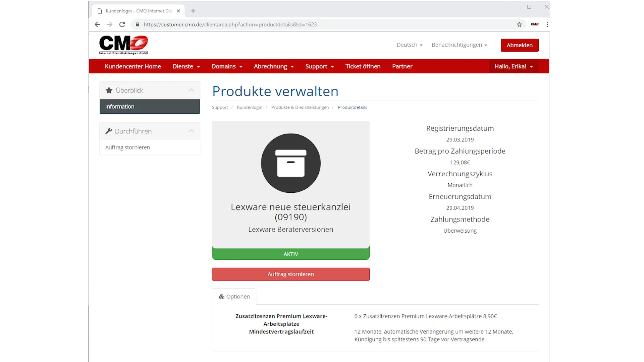Screen dimensions: 644x362
Task: Click Produkte & Dienstleistungen breadcrumb
Action: (300, 108)
